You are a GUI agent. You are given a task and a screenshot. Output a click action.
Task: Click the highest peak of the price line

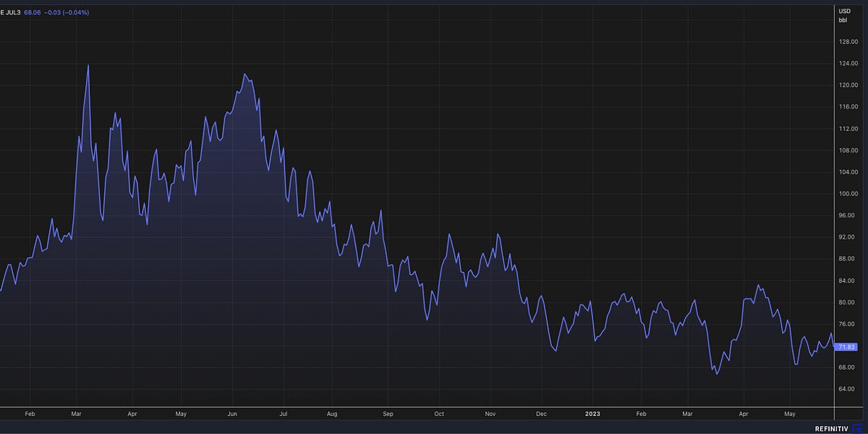click(x=88, y=66)
